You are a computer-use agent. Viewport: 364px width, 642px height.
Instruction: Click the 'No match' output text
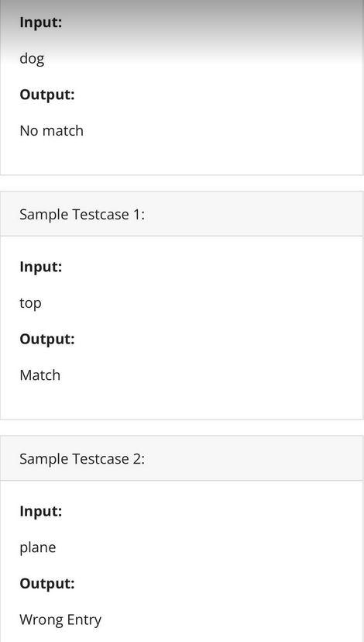(x=52, y=130)
